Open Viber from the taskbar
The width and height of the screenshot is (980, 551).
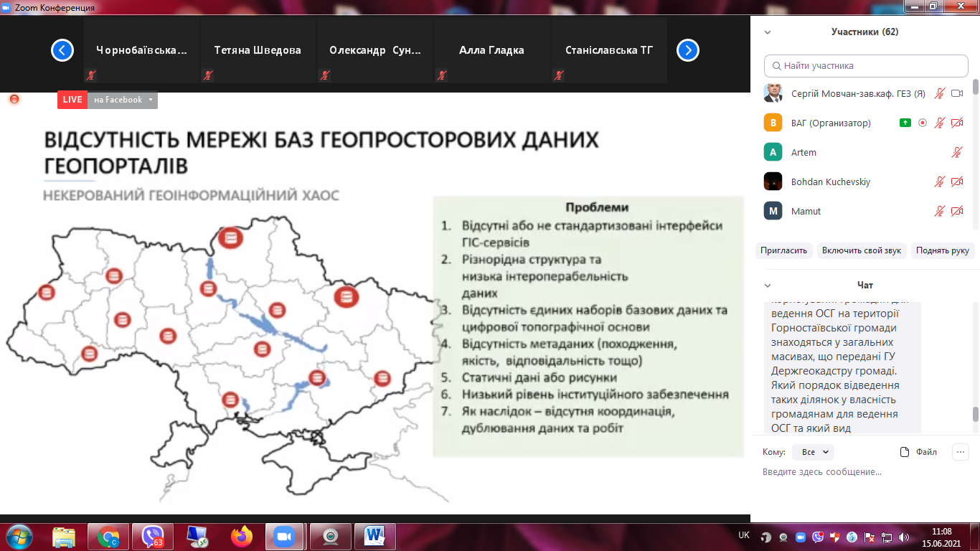153,537
